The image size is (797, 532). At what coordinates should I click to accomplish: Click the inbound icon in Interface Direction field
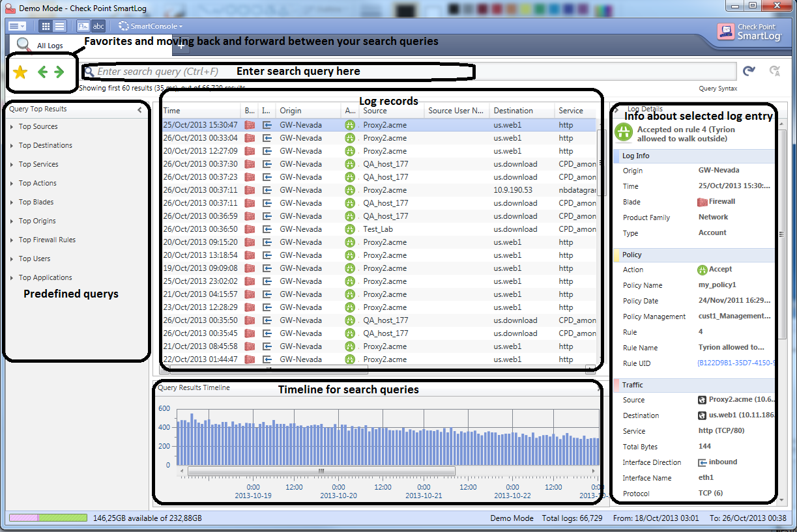[703, 462]
